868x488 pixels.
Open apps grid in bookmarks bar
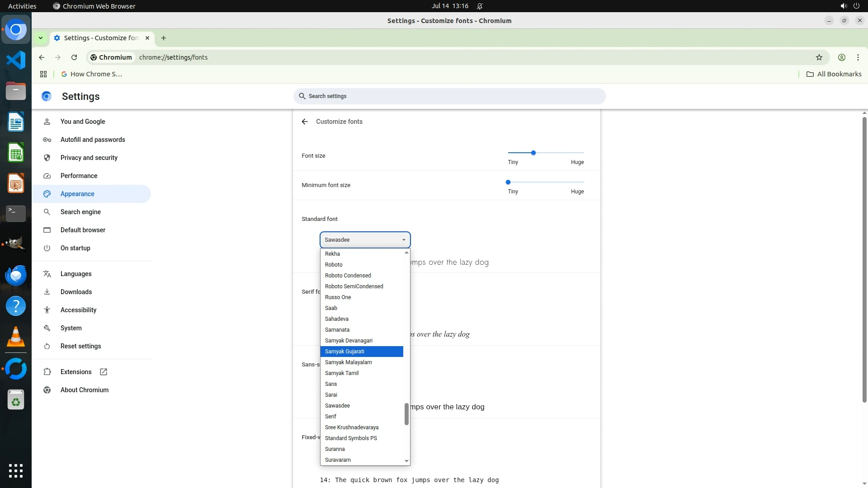pyautogui.click(x=43, y=74)
